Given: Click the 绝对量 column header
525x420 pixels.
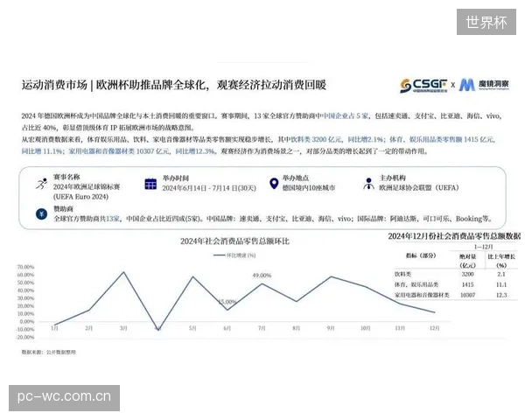Looking at the screenshot, I should [x=467, y=256].
